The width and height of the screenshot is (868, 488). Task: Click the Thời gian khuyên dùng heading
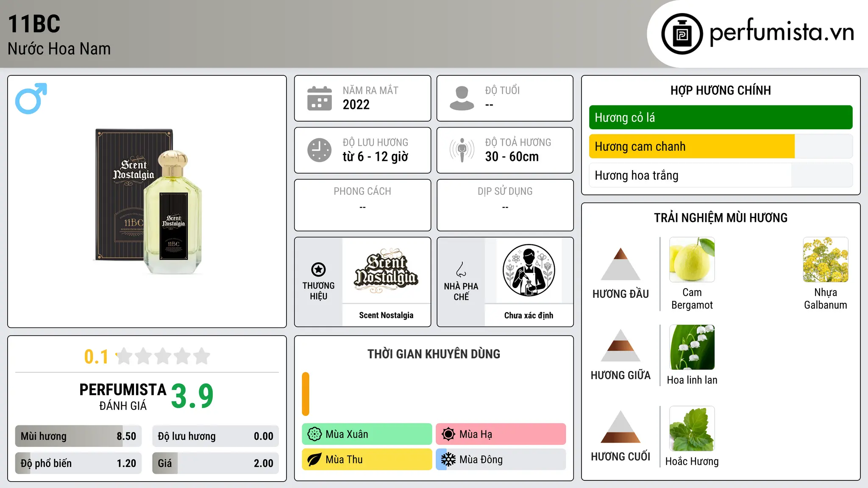434,354
